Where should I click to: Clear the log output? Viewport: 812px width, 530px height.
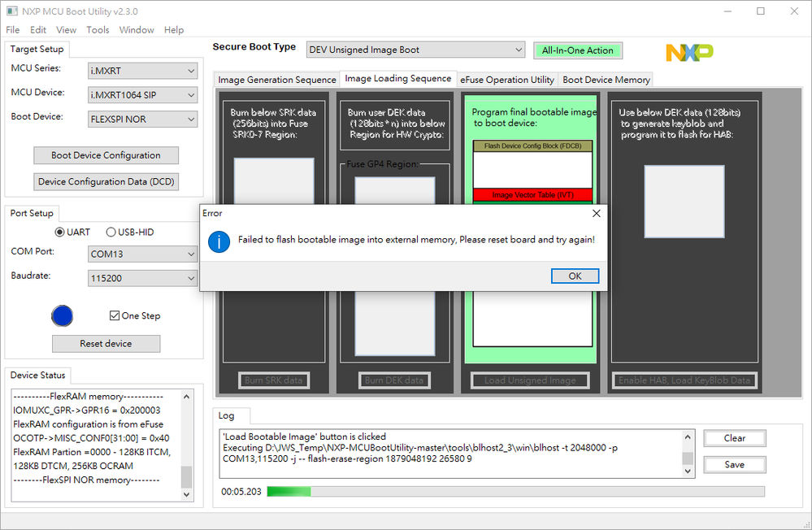[734, 438]
